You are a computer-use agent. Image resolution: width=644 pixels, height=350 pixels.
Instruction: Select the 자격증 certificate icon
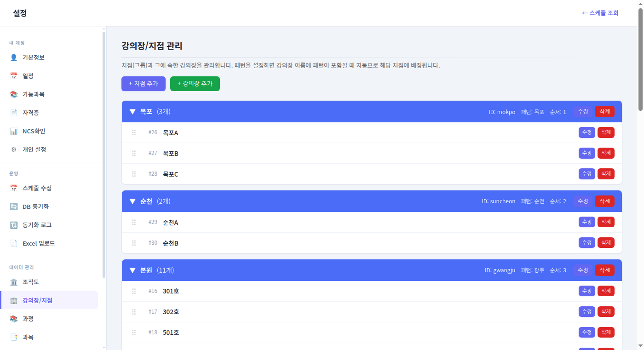click(14, 112)
